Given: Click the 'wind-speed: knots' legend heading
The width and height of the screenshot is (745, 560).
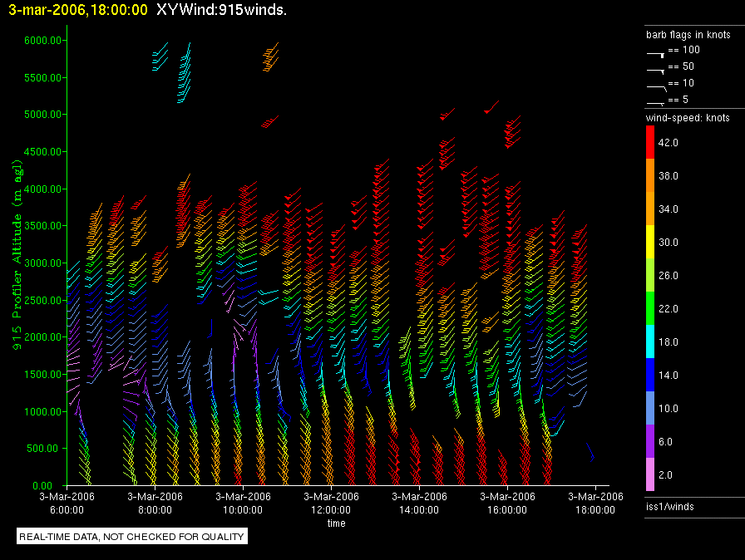Looking at the screenshot, I should pyautogui.click(x=688, y=118).
